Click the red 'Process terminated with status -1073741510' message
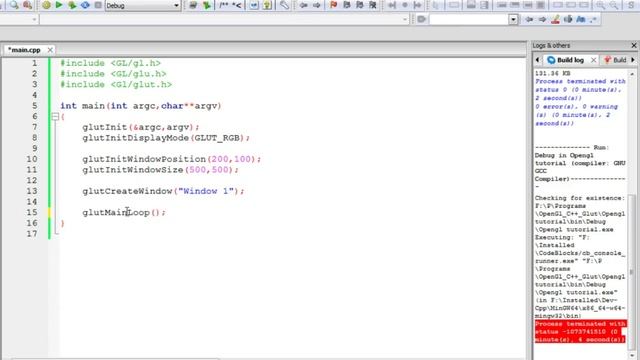Screen dimensions: 640x360 [x=580, y=331]
